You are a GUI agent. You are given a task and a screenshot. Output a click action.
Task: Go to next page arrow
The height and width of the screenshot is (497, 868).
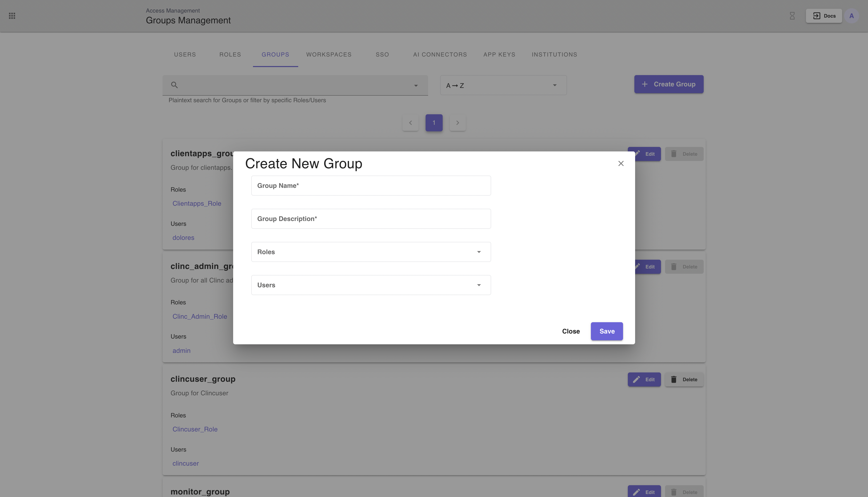click(x=457, y=123)
